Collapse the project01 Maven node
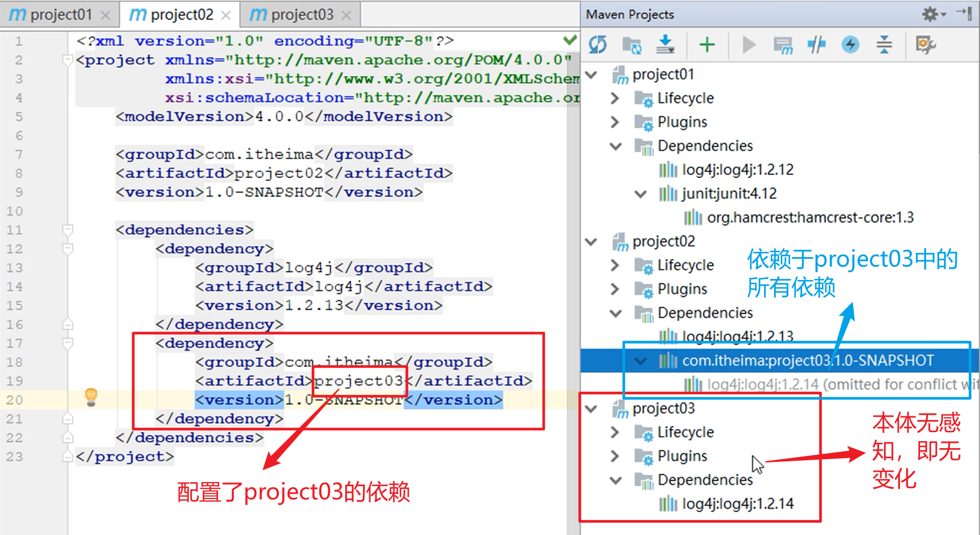Image resolution: width=980 pixels, height=535 pixels. click(x=591, y=75)
